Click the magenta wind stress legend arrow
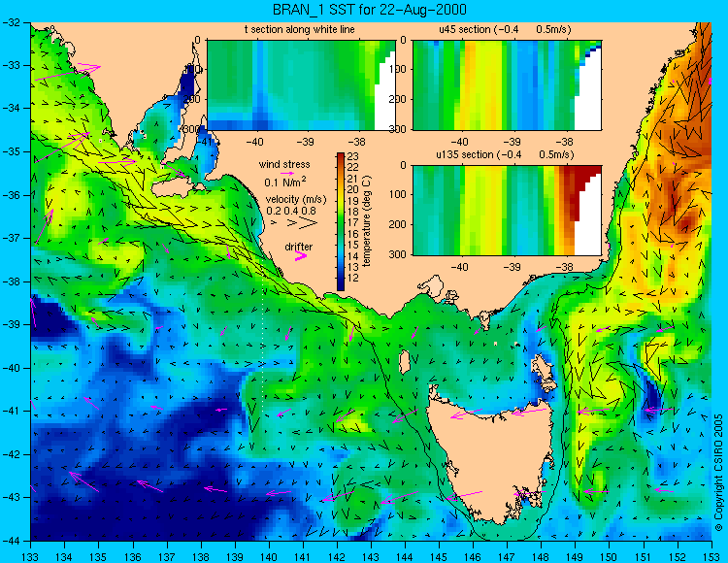The height and width of the screenshot is (563, 728). click(287, 173)
